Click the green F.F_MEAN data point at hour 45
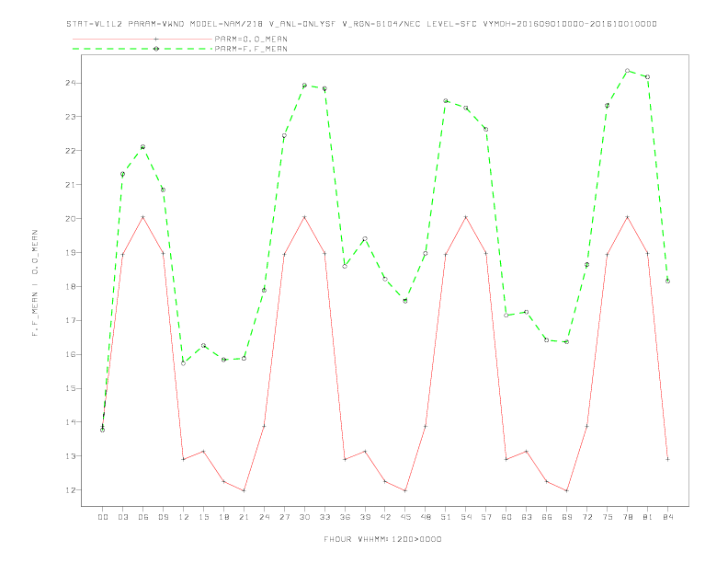The image size is (728, 563). 405,301
